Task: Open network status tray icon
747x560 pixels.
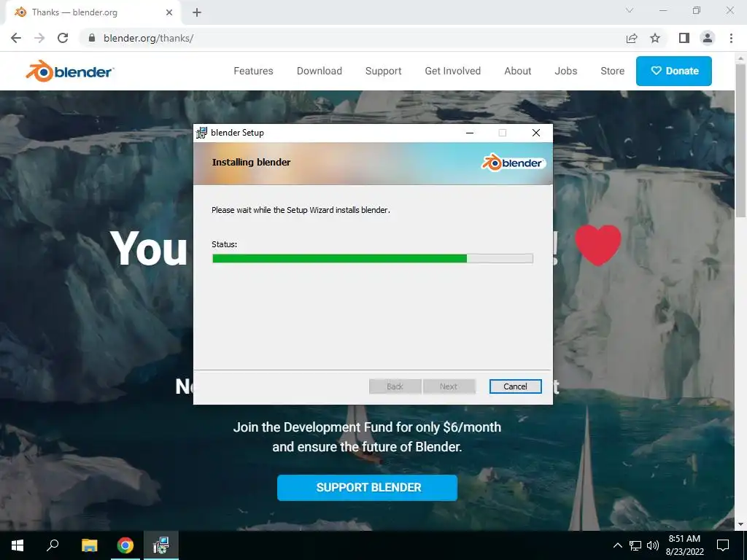Action: click(x=635, y=545)
